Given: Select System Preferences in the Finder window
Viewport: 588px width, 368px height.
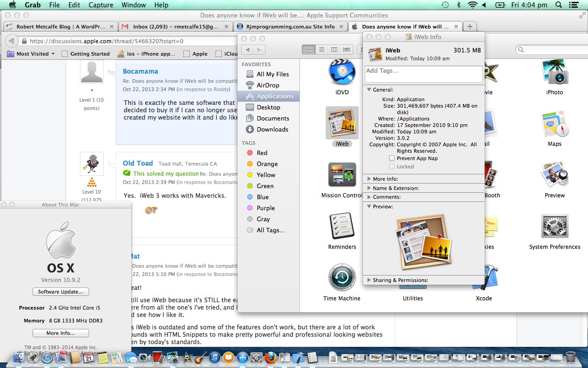Looking at the screenshot, I should 554,226.
